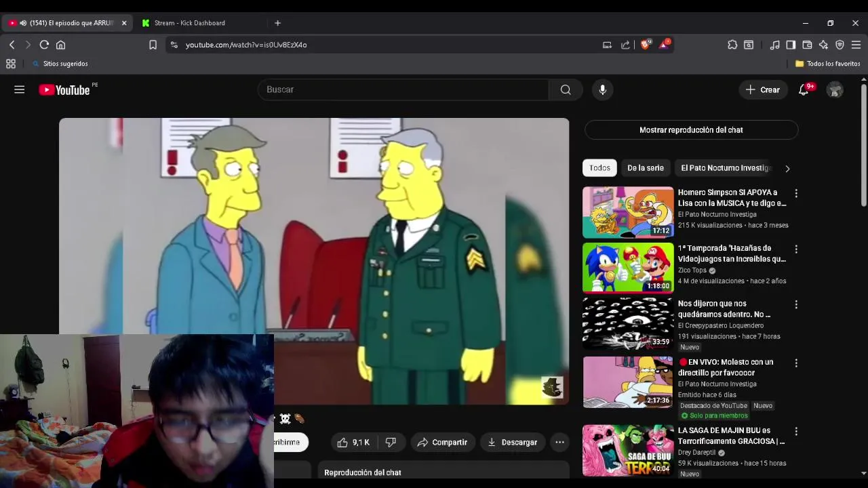
Task: Open options for Nos dijeron que nos video
Action: pyautogui.click(x=796, y=305)
